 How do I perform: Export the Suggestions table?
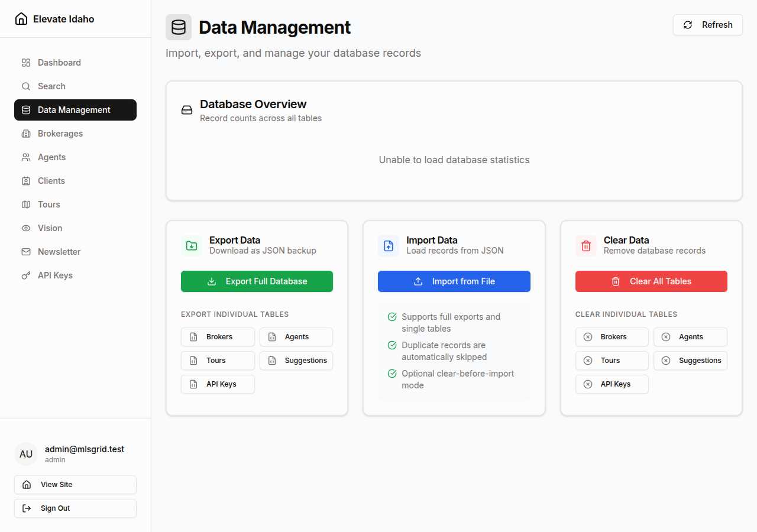coord(296,361)
